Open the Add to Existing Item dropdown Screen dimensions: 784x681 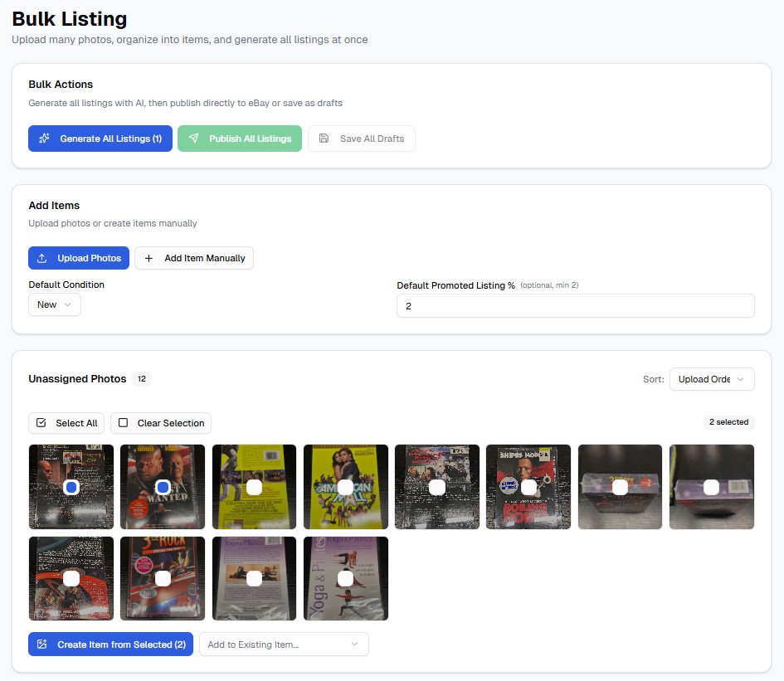[284, 645]
